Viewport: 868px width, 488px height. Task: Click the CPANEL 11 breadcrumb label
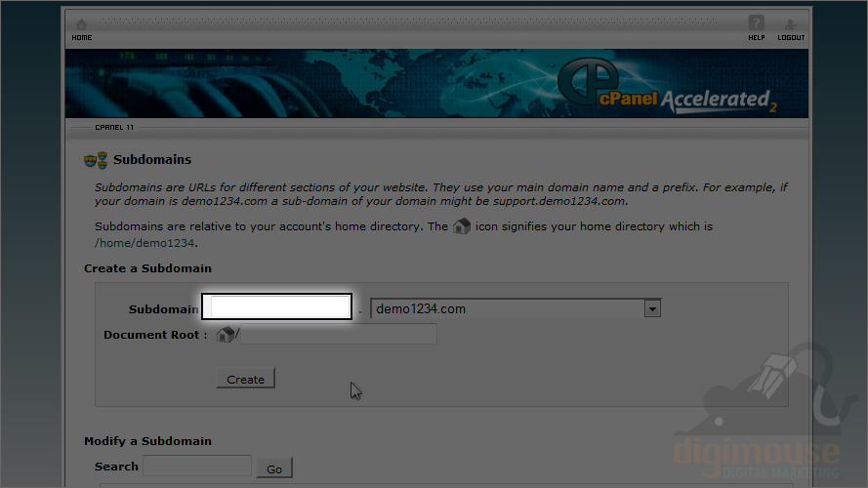[x=114, y=127]
